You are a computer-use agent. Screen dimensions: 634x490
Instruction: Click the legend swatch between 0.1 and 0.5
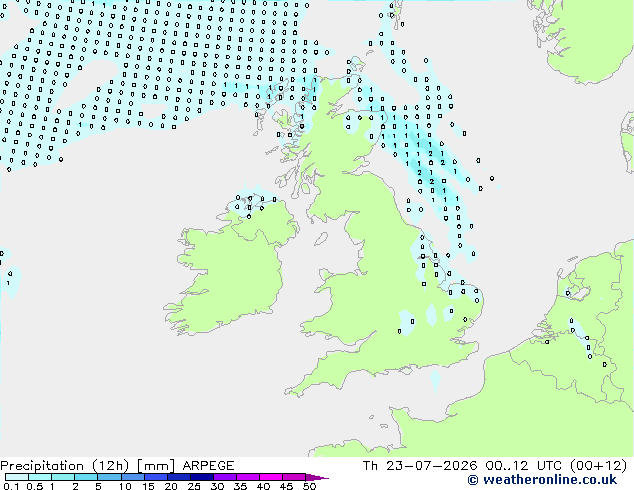17,477
